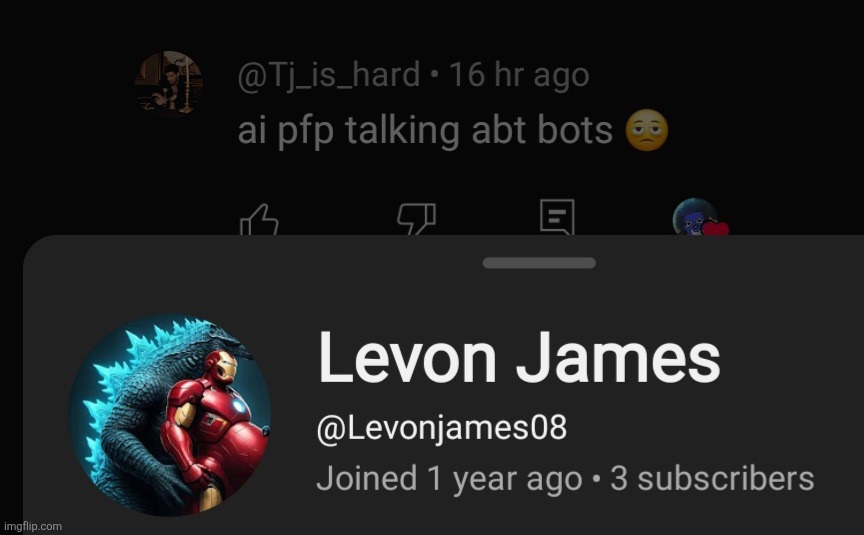Click the small red heart on the creator badge

[716, 228]
